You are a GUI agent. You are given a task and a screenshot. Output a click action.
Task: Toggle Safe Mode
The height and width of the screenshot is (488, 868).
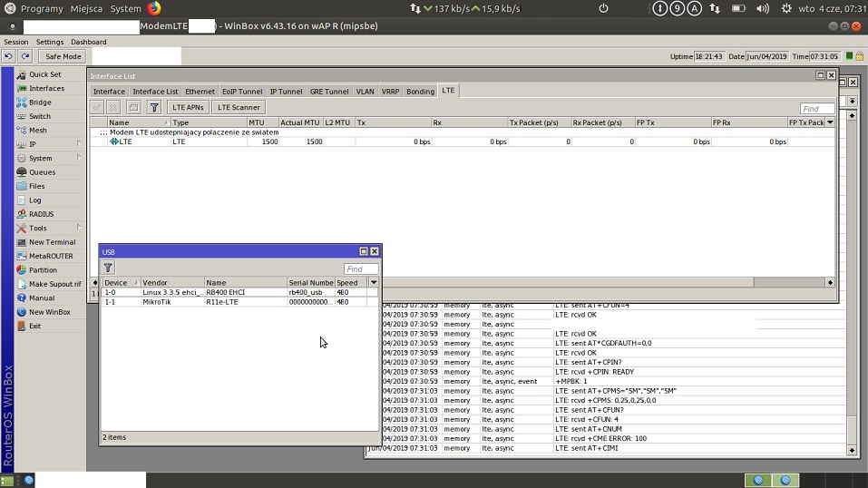pos(63,56)
